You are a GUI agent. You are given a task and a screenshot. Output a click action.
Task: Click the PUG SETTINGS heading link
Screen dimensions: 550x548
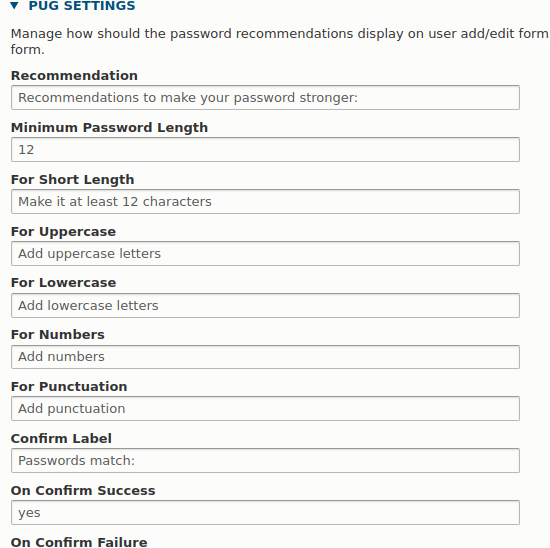click(x=82, y=6)
